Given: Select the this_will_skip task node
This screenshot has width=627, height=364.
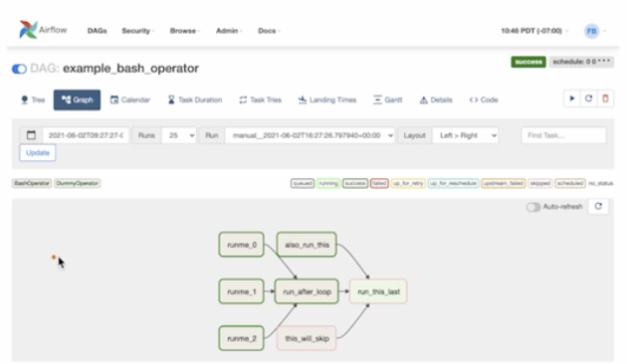Looking at the screenshot, I should tap(307, 338).
